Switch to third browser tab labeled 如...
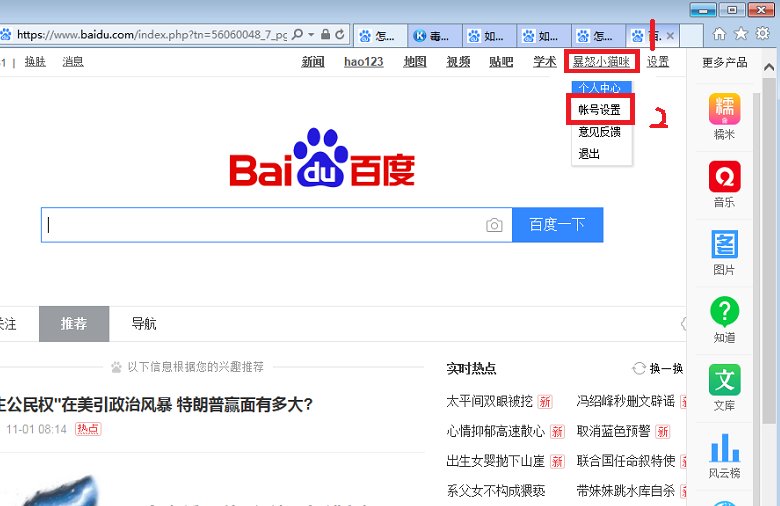The image size is (780, 506). coord(489,36)
